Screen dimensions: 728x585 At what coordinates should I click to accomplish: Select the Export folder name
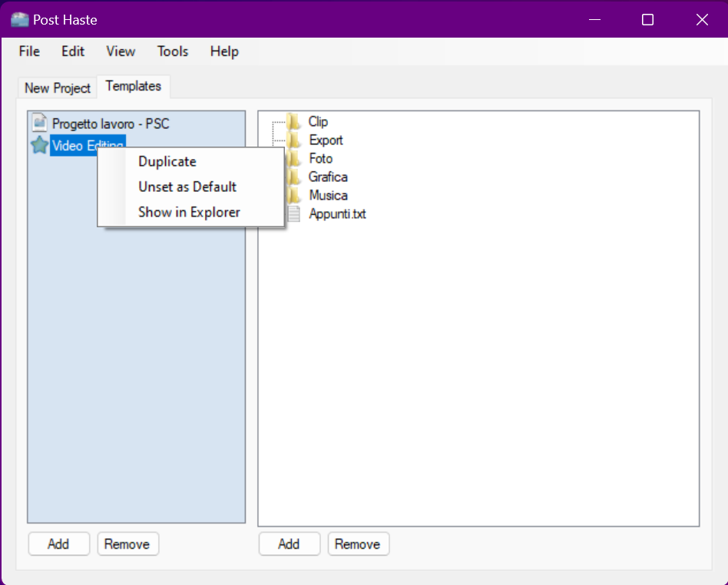click(326, 140)
